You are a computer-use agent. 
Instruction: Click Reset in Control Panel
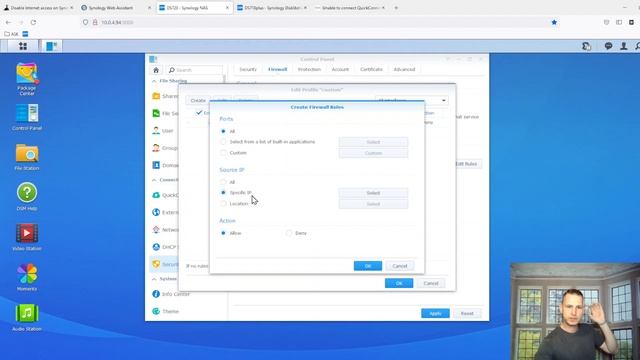coord(467,313)
